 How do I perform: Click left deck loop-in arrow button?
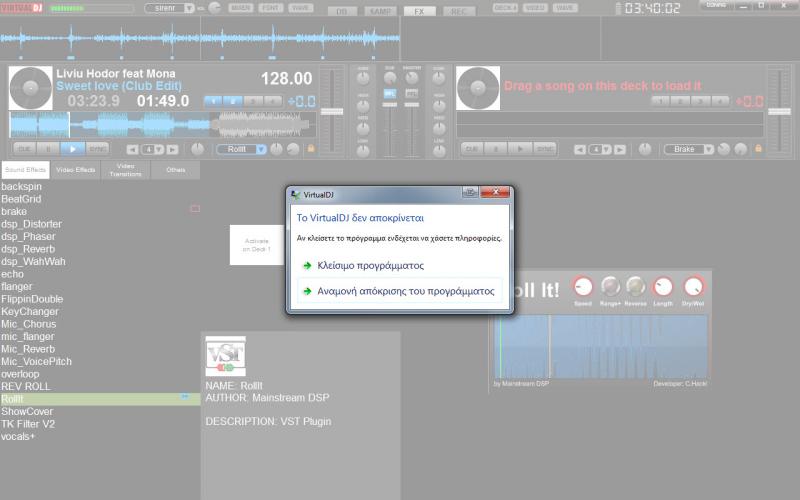132,149
